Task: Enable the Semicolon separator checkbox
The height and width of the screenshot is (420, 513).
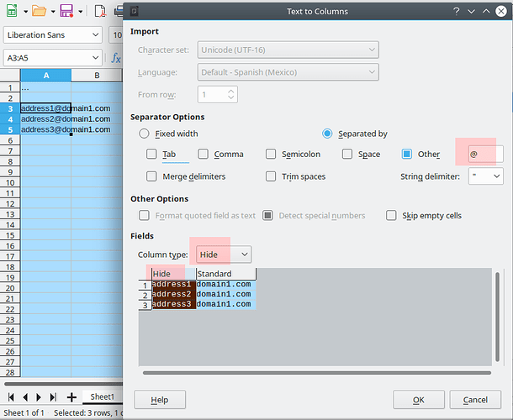Action: 271,154
